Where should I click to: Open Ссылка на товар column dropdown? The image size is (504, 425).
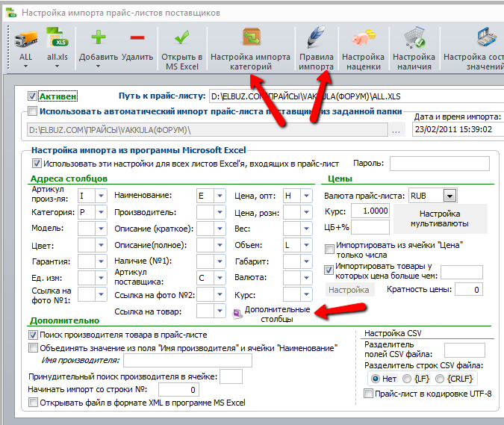tap(220, 311)
